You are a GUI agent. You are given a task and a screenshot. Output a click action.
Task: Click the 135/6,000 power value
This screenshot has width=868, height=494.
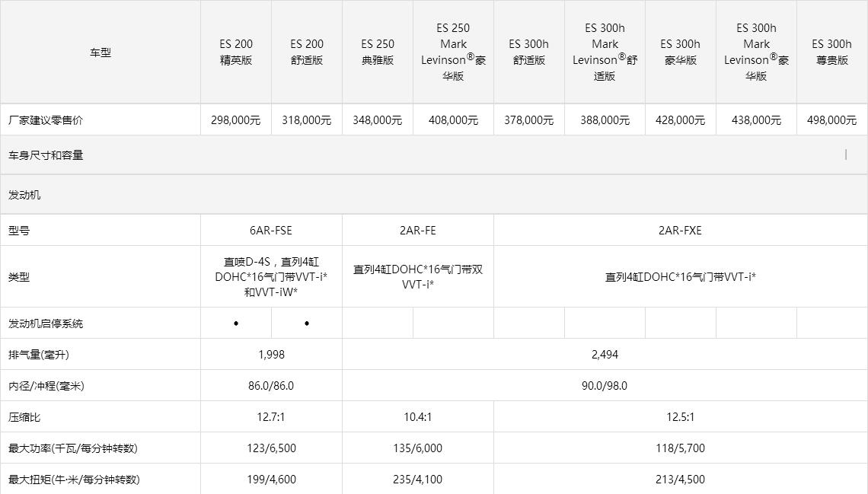click(418, 448)
